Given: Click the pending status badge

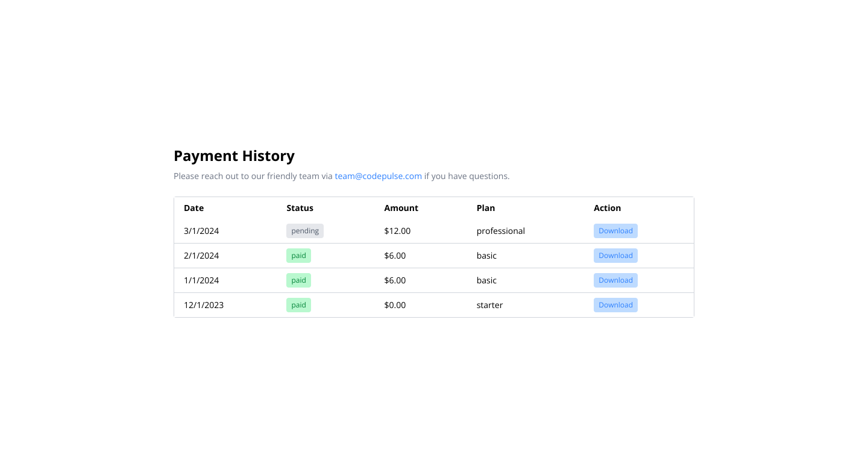Looking at the screenshot, I should coord(304,231).
